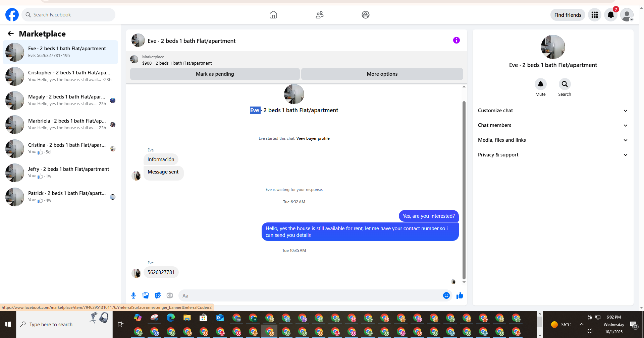Open the Groups icon in top navigation

tap(366, 15)
